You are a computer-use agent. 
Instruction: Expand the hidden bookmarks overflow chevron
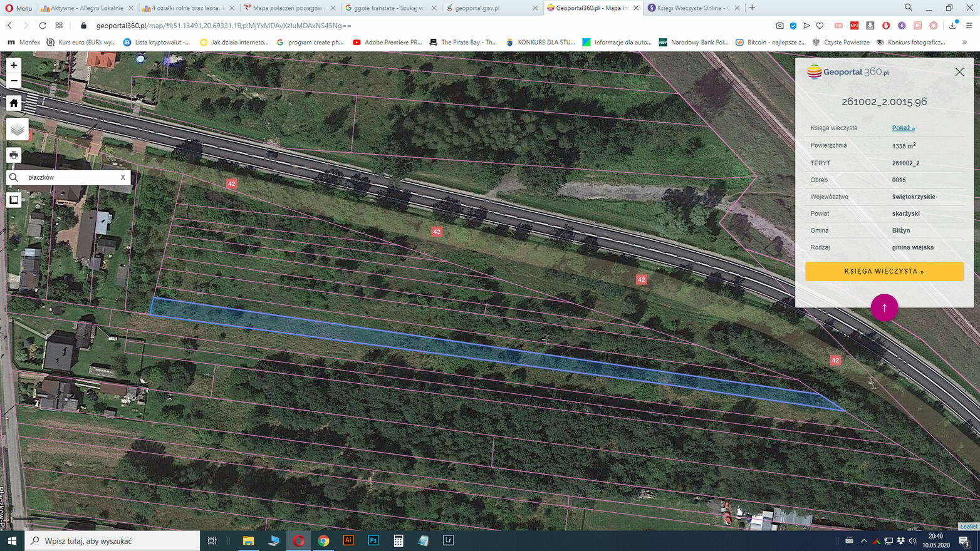pyautogui.click(x=964, y=42)
